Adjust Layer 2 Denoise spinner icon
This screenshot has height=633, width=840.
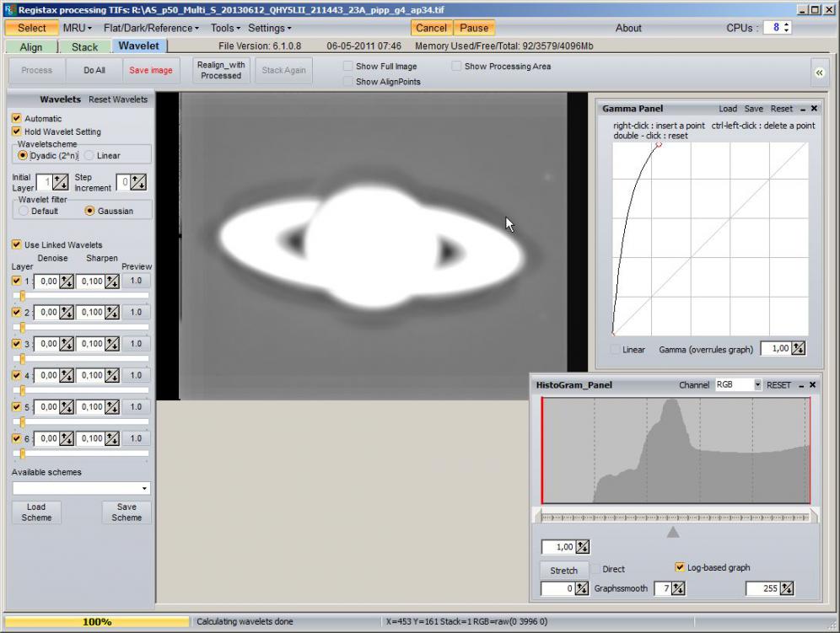pos(67,312)
